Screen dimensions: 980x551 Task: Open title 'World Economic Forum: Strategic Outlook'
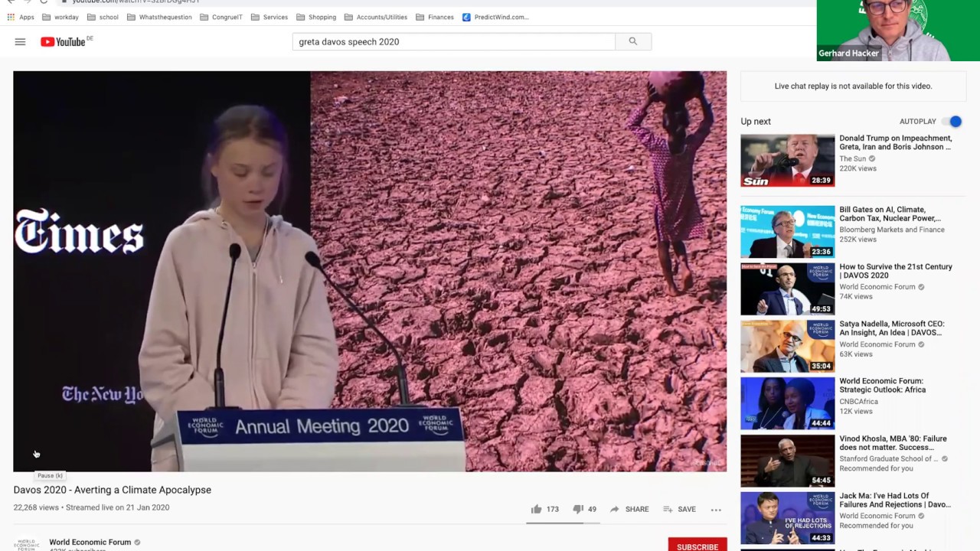tap(883, 385)
